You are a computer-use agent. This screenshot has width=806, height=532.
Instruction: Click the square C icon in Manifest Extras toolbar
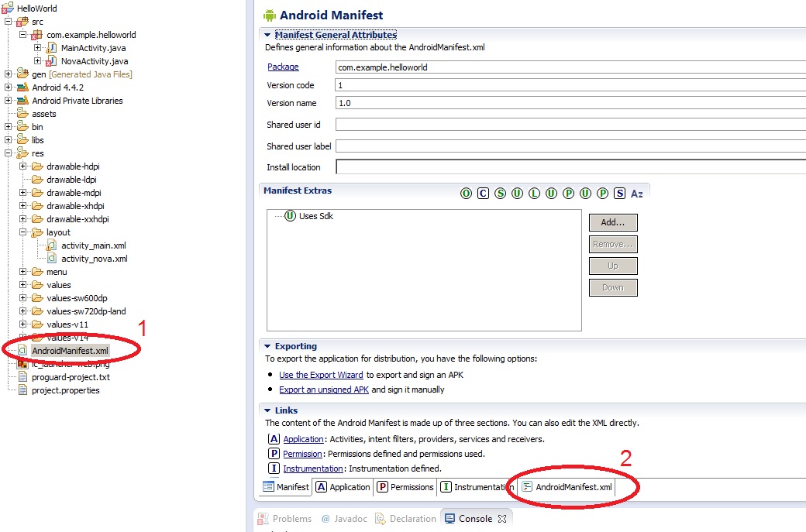(x=483, y=194)
